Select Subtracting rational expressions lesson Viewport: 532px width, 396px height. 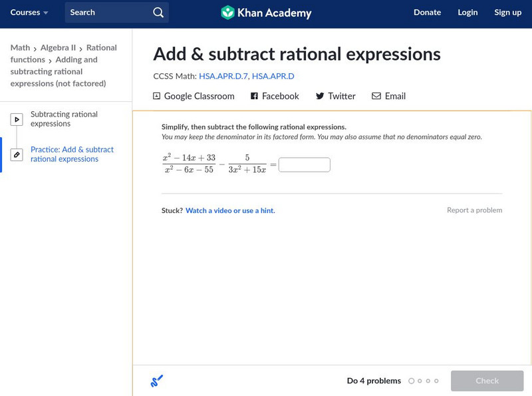pos(64,119)
